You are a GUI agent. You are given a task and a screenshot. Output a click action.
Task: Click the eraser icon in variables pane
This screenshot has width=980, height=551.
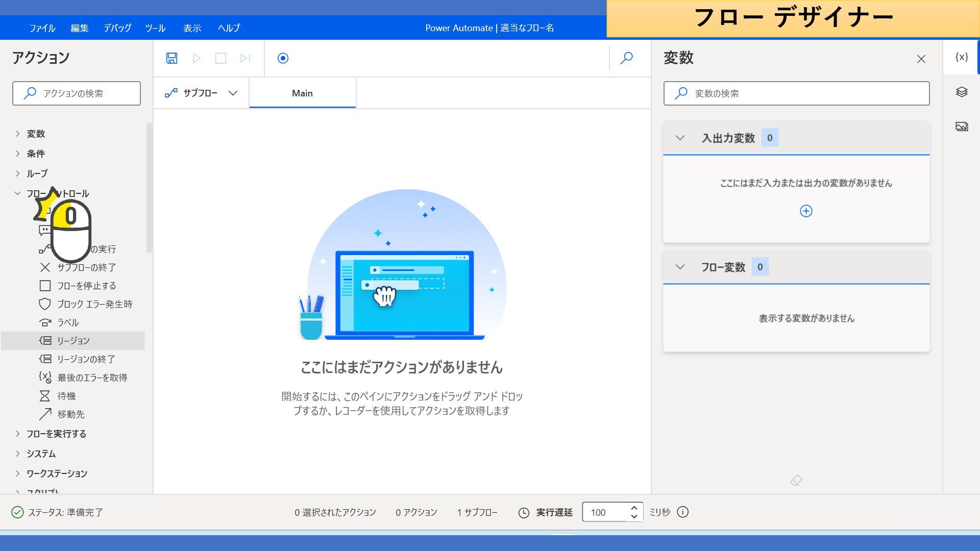pos(796,481)
